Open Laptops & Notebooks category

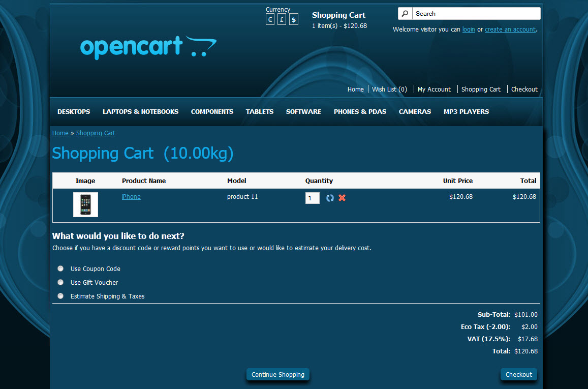[x=141, y=112]
